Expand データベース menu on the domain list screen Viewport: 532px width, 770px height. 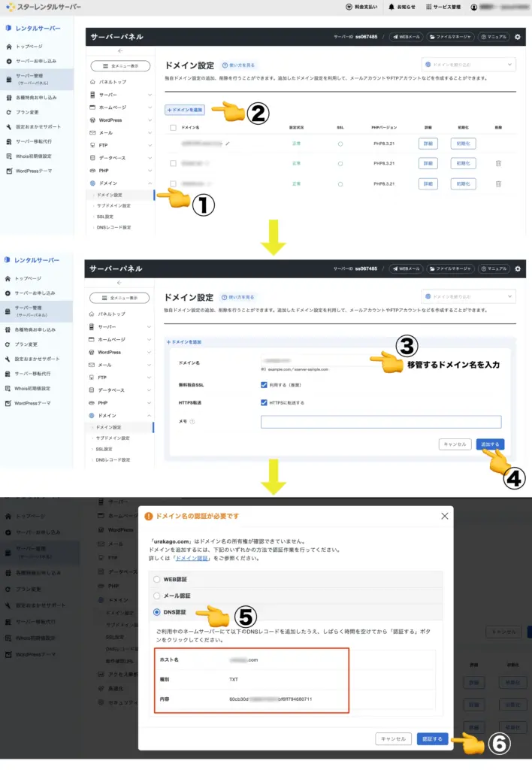pyautogui.click(x=120, y=158)
